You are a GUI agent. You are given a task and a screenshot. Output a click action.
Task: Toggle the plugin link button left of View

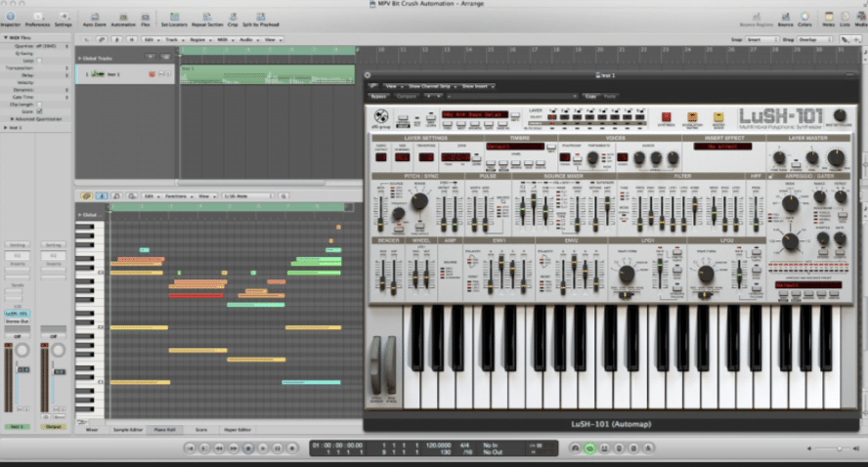point(373,86)
